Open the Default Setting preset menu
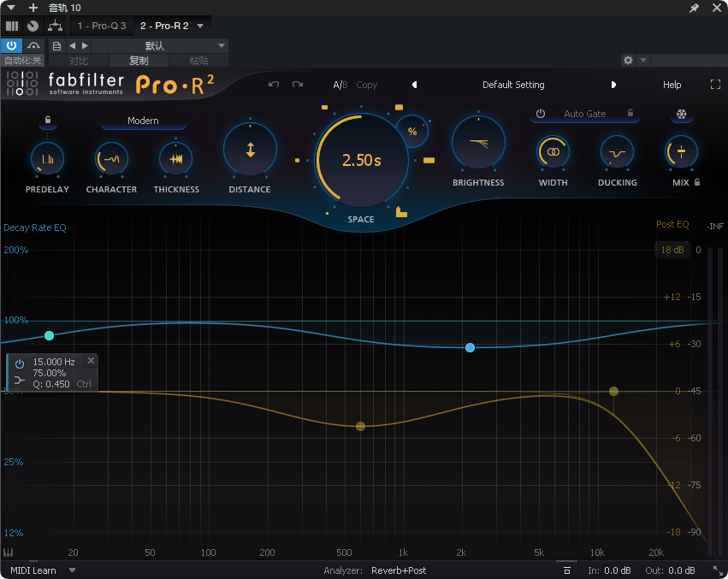728x579 pixels. [x=513, y=85]
